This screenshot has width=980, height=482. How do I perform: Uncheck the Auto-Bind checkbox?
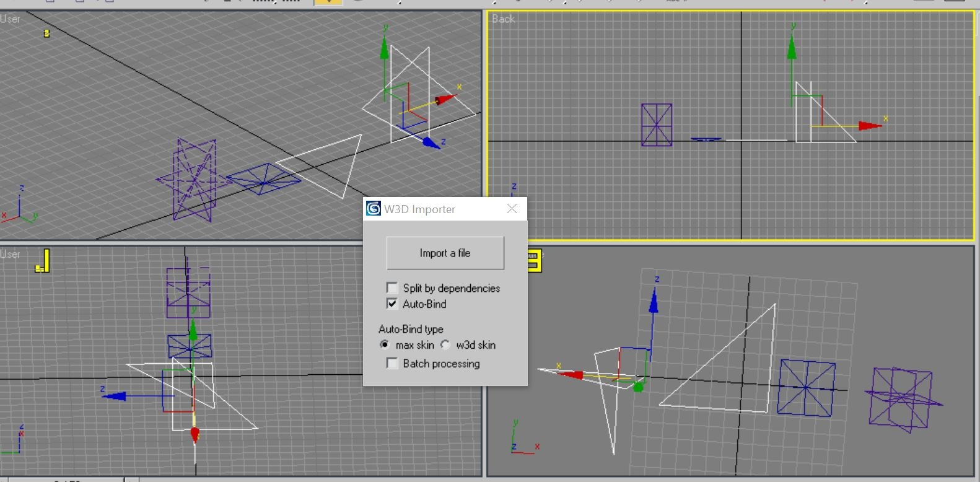(x=392, y=304)
